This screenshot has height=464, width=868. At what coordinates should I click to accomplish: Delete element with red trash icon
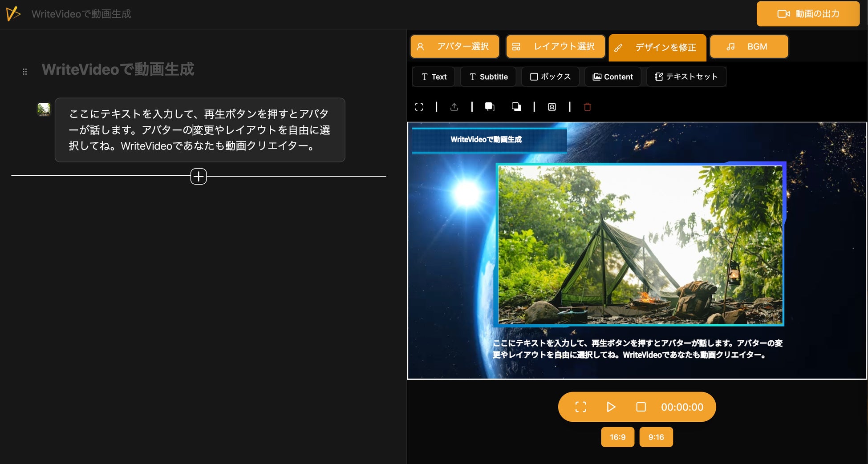coord(588,107)
